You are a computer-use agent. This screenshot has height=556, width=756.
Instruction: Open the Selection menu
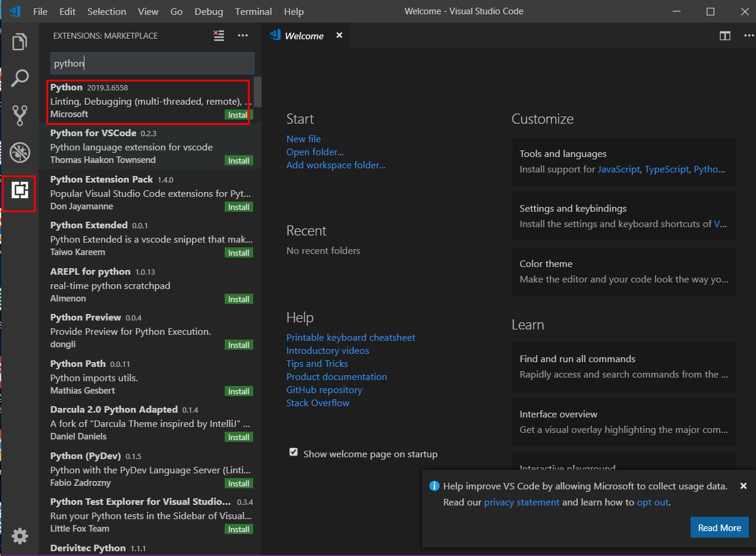pos(107,11)
